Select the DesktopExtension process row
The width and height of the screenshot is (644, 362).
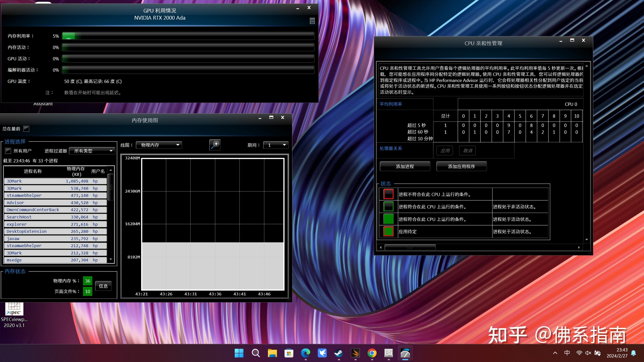tap(55, 231)
